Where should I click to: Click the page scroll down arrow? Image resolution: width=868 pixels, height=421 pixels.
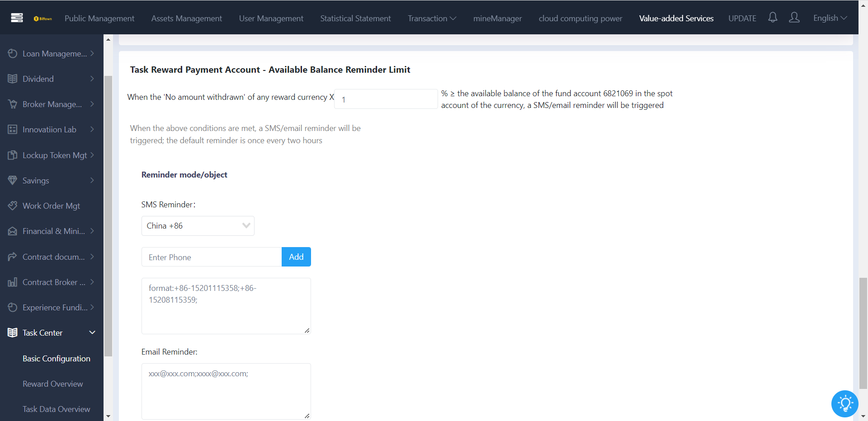(x=863, y=416)
